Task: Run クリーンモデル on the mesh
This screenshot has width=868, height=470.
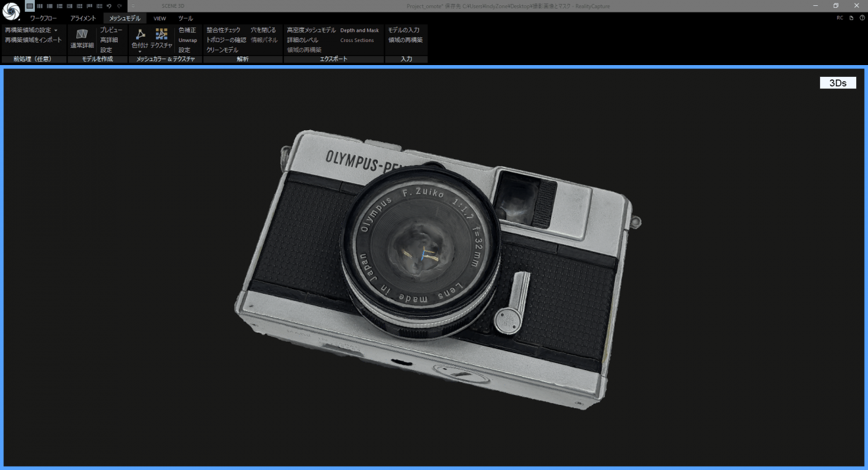Action: [221, 49]
